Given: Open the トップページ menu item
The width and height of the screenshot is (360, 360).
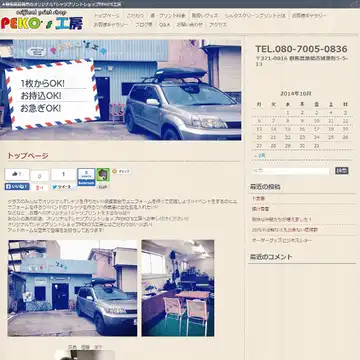Looking at the screenshot, I should pyautogui.click(x=107, y=16).
